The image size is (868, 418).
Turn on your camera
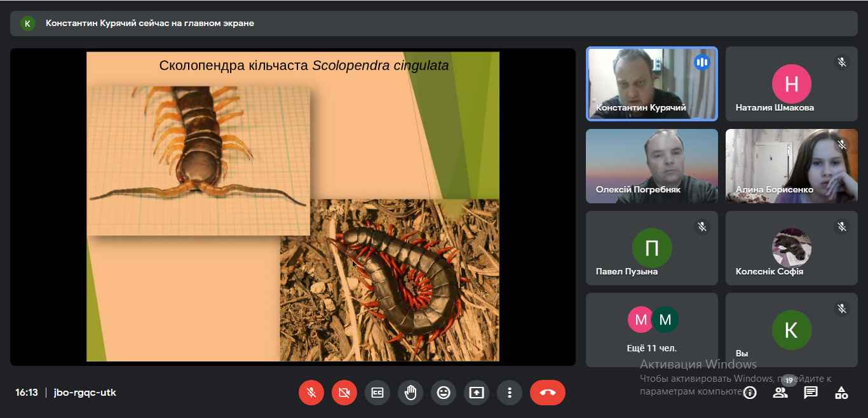(344, 393)
